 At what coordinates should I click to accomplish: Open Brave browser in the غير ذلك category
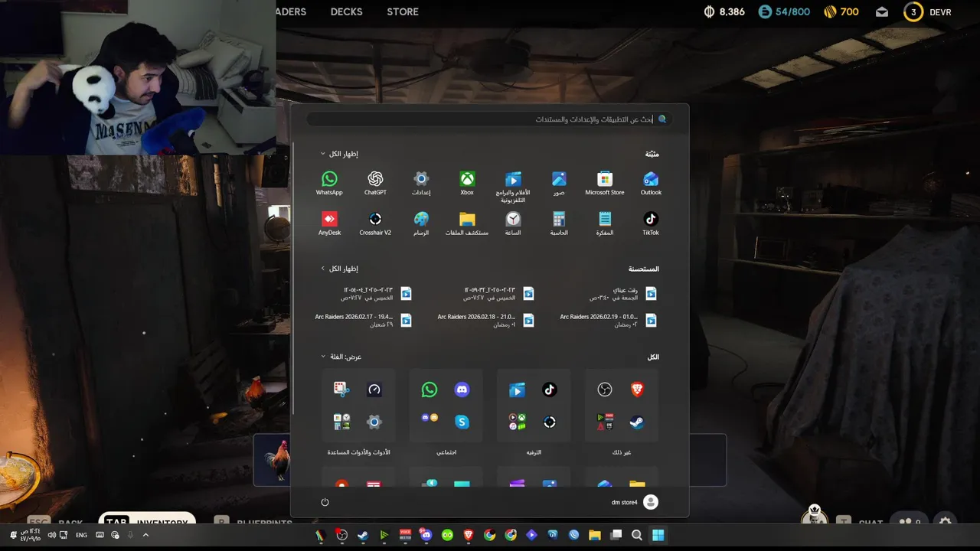pos(637,390)
